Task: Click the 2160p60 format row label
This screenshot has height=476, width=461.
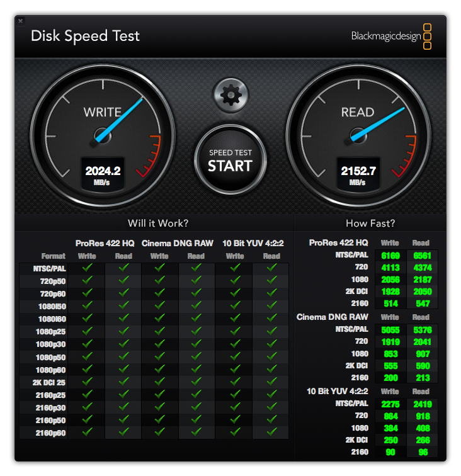Action: tap(50, 433)
